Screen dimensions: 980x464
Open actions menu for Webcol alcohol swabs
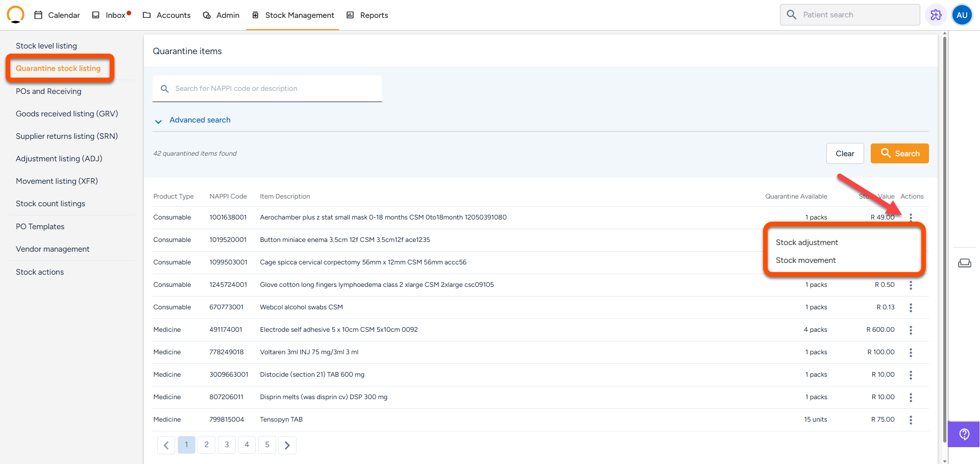pos(911,307)
